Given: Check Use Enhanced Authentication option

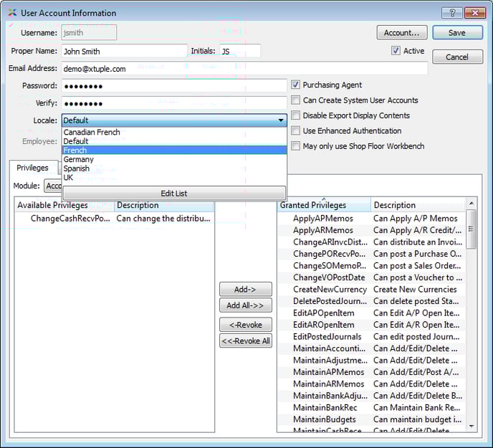Looking at the screenshot, I should pos(295,130).
